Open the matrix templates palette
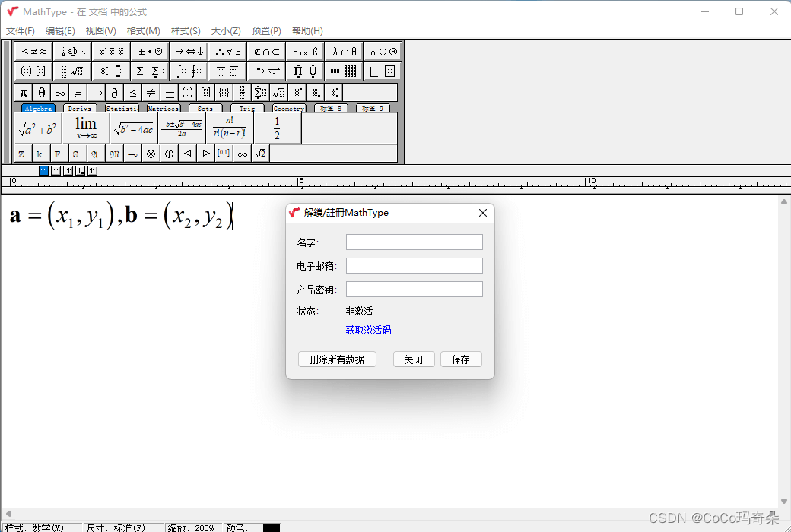 (345, 71)
